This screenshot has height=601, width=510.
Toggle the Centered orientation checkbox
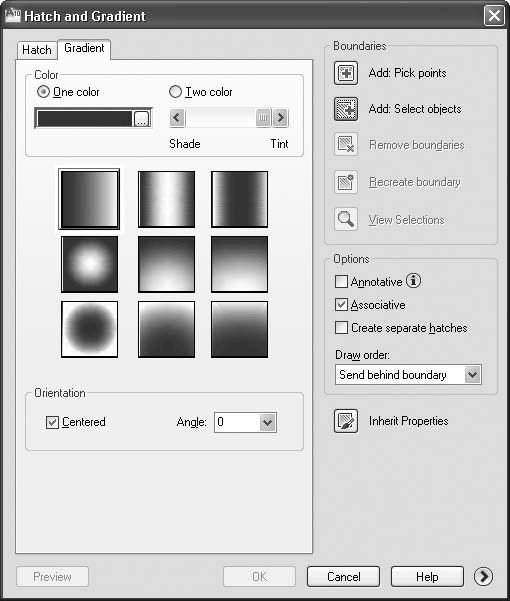52,422
